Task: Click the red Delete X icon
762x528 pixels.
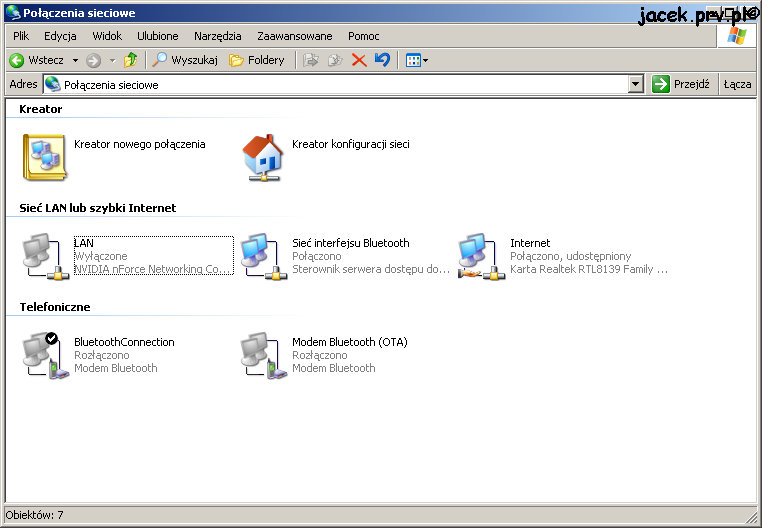Action: point(359,60)
